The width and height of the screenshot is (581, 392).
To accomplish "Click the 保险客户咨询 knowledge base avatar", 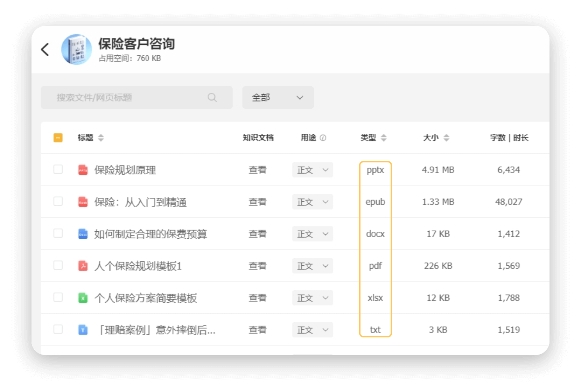I will [x=76, y=49].
